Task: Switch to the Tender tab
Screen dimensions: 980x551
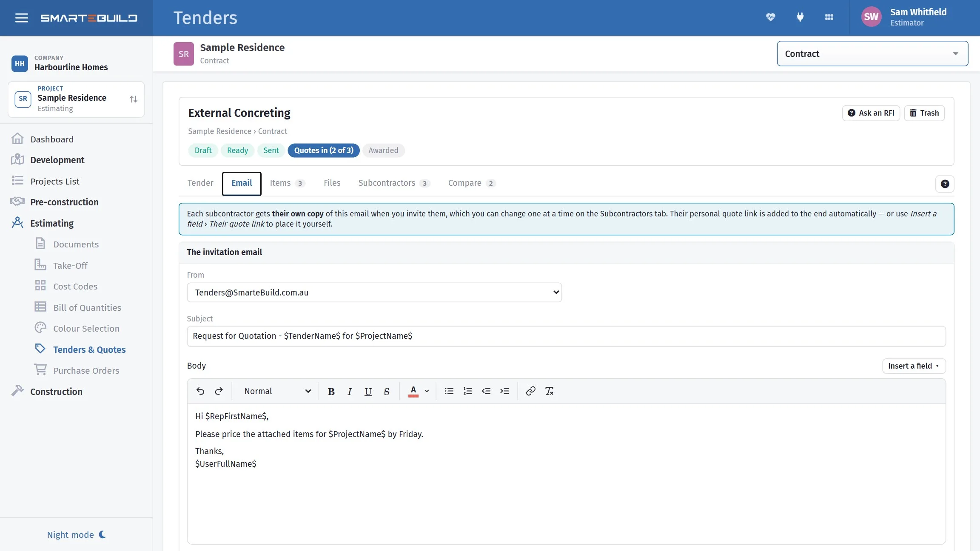Action: 200,183
